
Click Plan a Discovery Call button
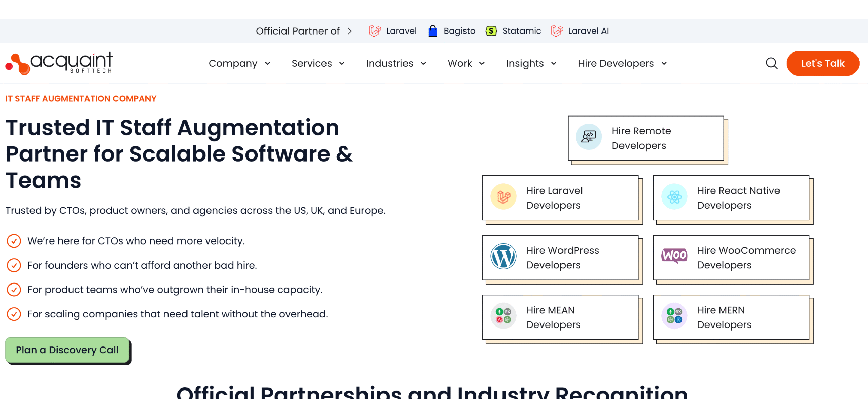(67, 350)
